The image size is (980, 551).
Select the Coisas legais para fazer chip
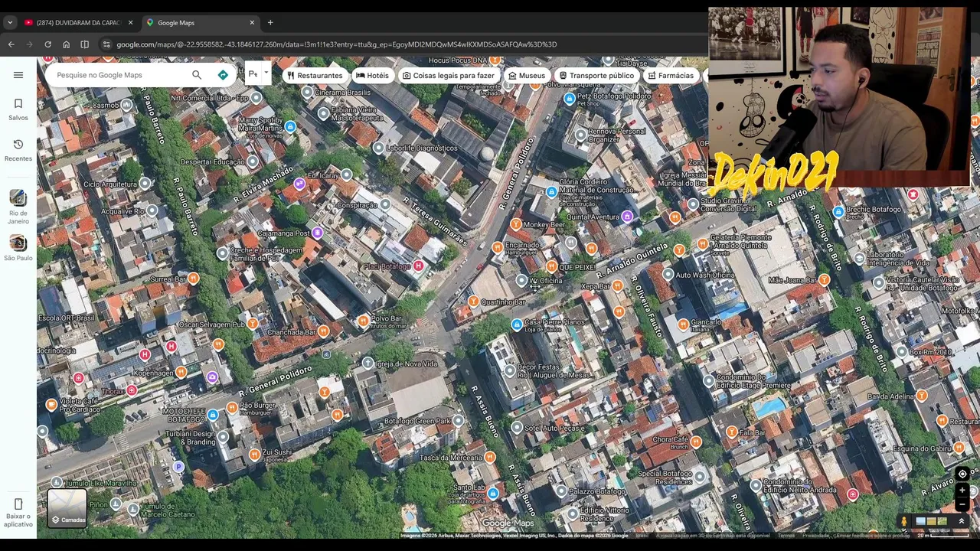[449, 76]
